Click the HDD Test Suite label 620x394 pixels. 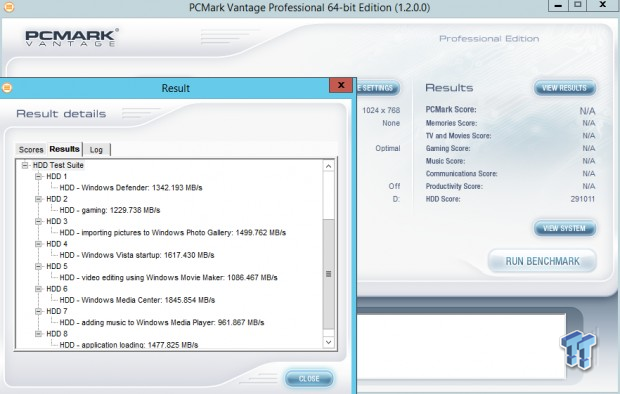[58, 165]
